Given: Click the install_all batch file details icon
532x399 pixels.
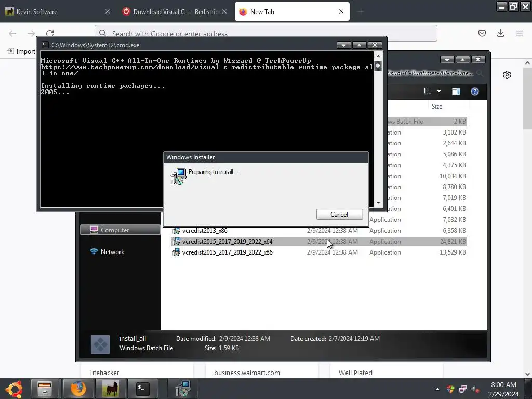Looking at the screenshot, I should 100,344.
